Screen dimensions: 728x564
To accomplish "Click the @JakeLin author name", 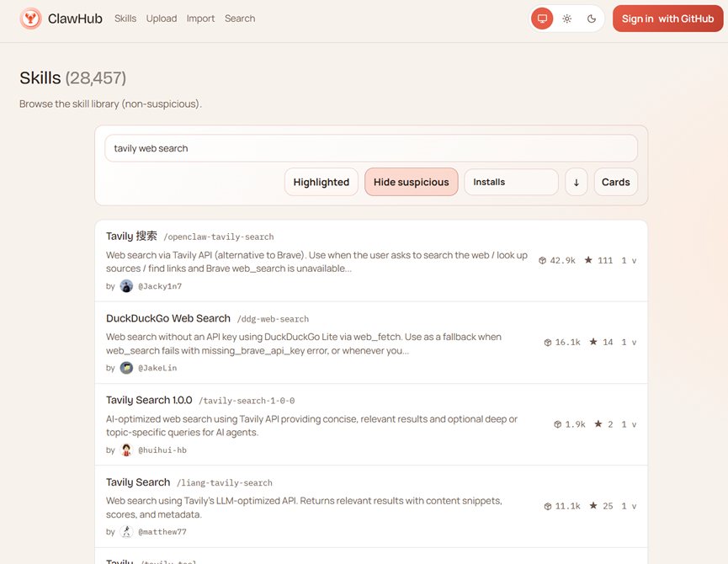I will tap(157, 368).
